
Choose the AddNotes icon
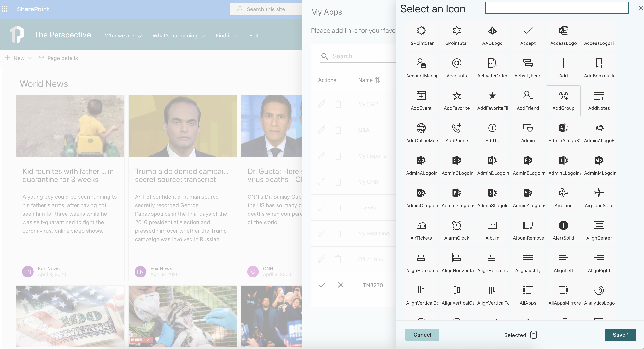[x=599, y=101]
